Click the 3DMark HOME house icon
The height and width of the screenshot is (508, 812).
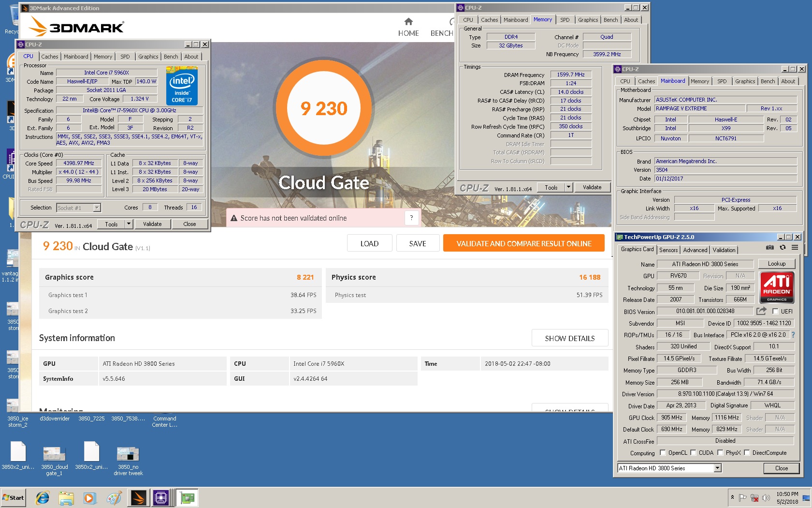408,22
